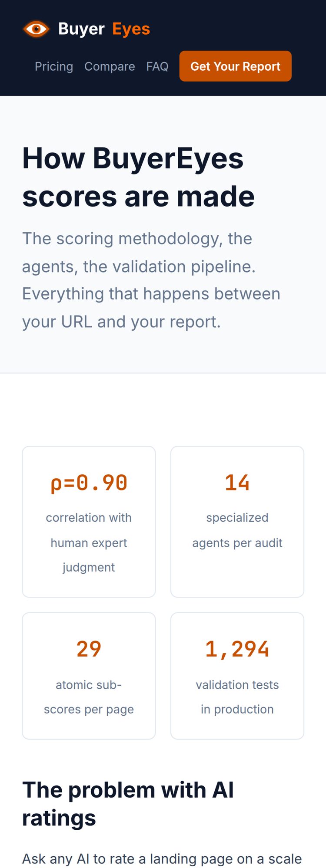Image resolution: width=326 pixels, height=868 pixels.
Task: Click the Get Your Report button
Action: click(x=235, y=66)
